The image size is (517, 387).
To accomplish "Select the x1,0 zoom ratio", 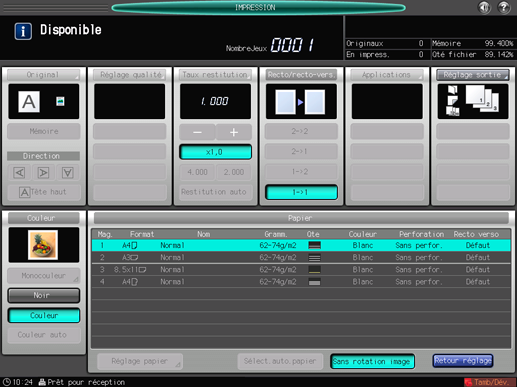I will [x=216, y=152].
